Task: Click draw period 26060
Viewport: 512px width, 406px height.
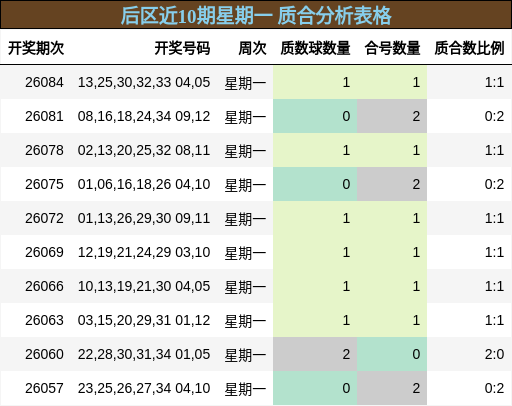Action: pyautogui.click(x=44, y=354)
